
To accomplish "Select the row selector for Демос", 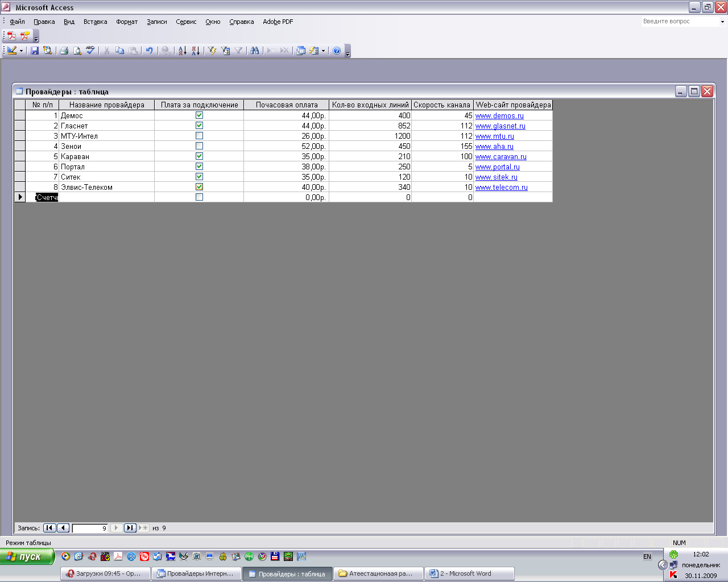I will pyautogui.click(x=20, y=115).
